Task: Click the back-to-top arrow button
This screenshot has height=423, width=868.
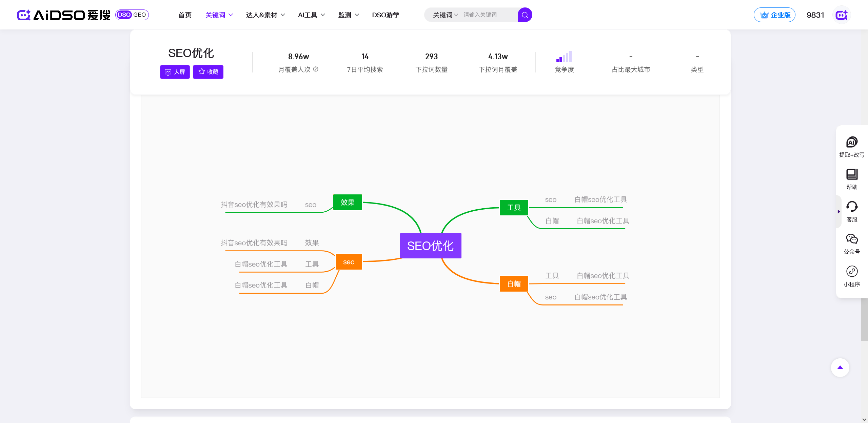Action: click(x=840, y=367)
